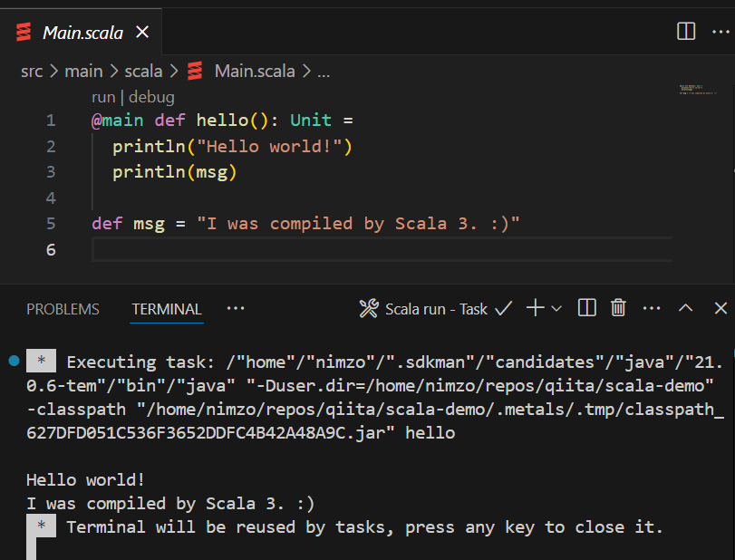Expand the breadcrumb ellipsis after Main.scala
The height and width of the screenshot is (560, 735).
pyautogui.click(x=324, y=71)
